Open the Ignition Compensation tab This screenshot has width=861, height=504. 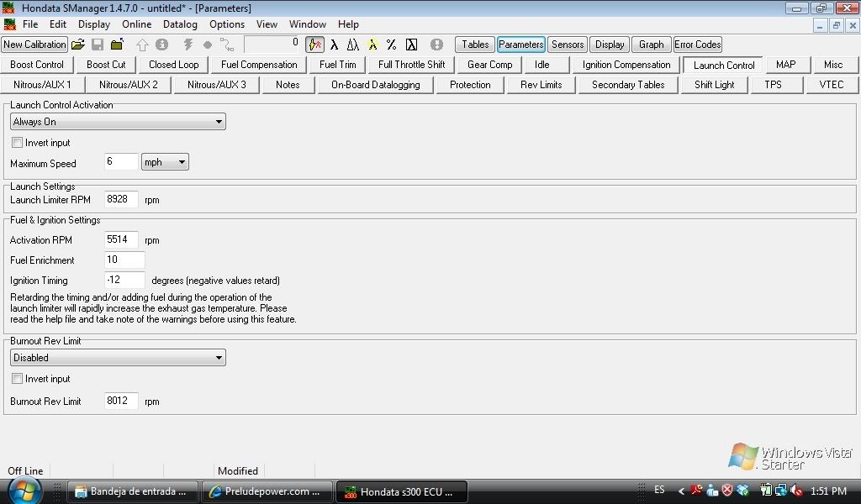(626, 65)
